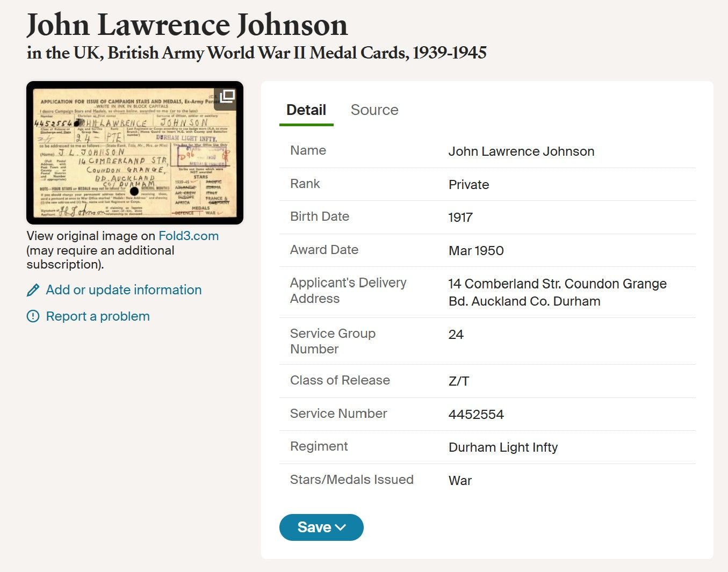This screenshot has width=728, height=572.
Task: Click the award date Mar 1950
Action: tap(476, 251)
